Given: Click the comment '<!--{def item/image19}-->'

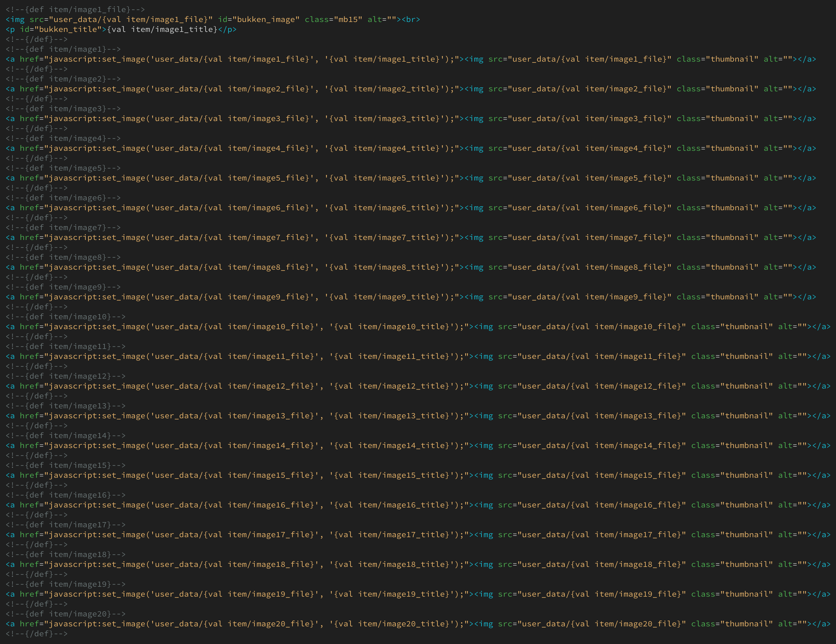Looking at the screenshot, I should 65,584.
